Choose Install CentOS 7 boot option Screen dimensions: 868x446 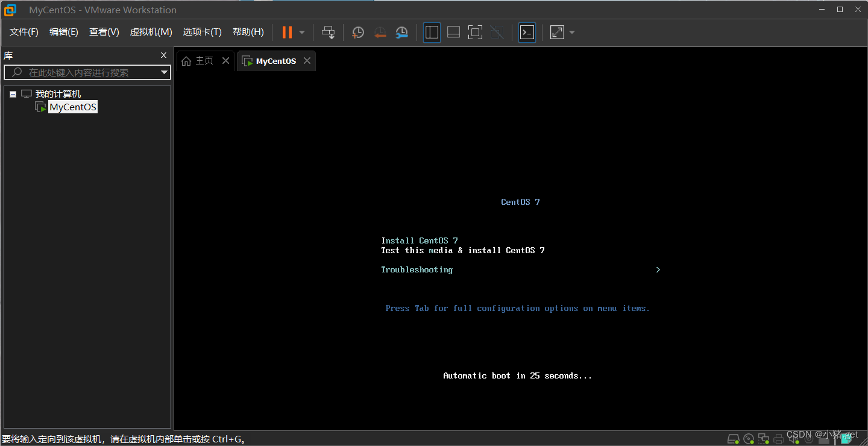(x=420, y=240)
